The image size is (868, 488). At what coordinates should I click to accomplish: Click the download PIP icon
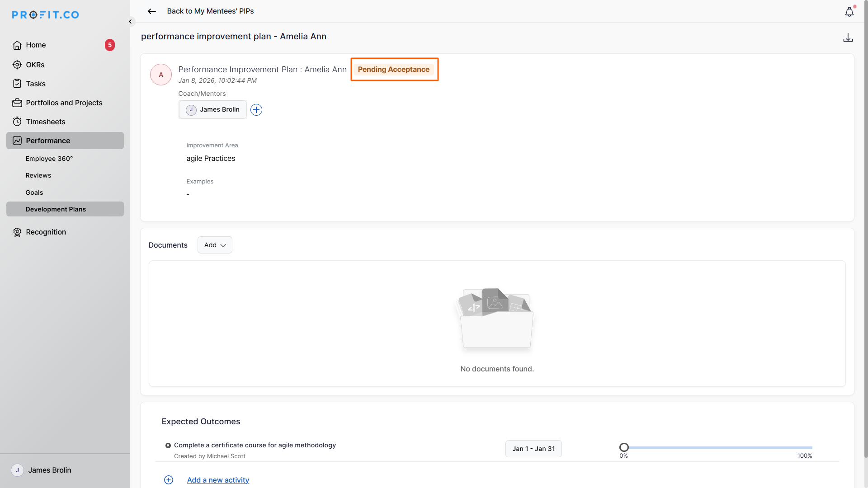[x=848, y=38]
